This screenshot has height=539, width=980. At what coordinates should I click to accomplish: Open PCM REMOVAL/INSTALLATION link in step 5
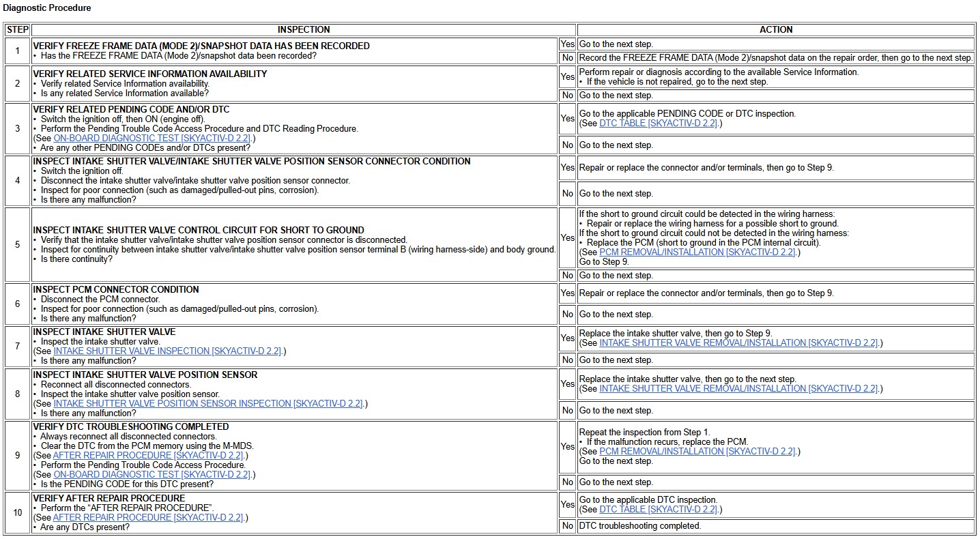[x=698, y=252]
